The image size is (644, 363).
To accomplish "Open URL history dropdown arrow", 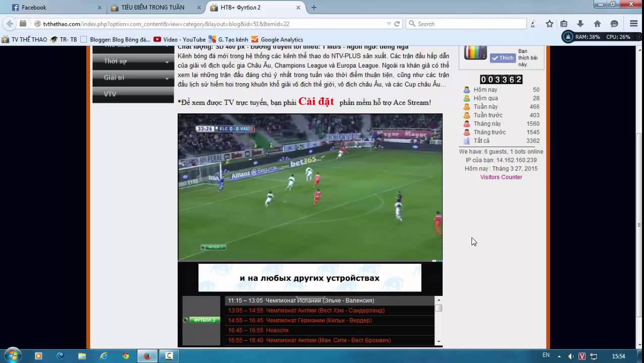I will [x=389, y=24].
